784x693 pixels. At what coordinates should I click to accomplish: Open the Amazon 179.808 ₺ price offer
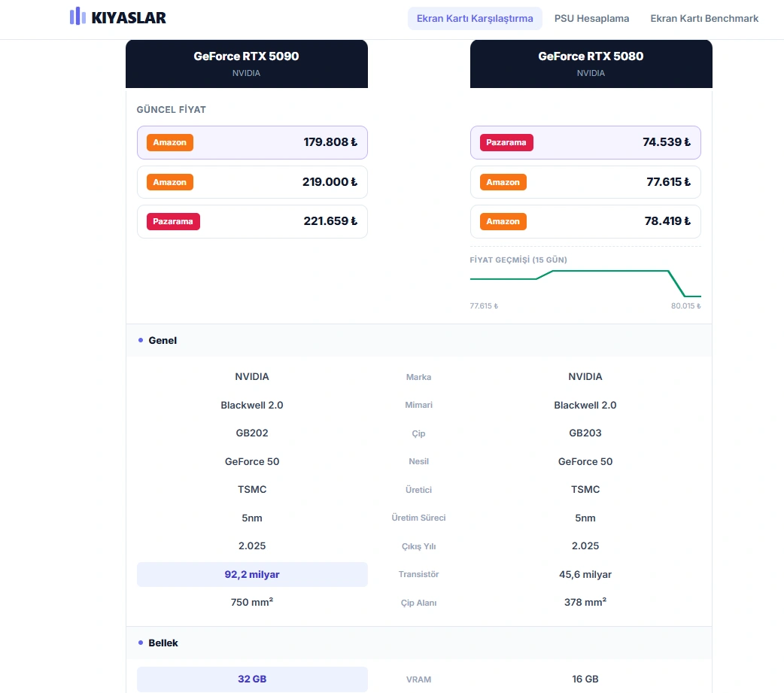click(252, 142)
